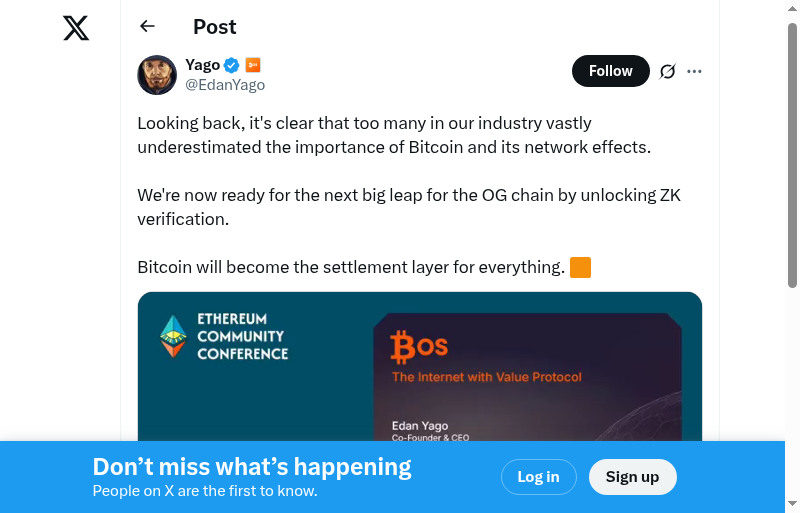Click the orange square emoji in post
Screen dimensions: 800x513
click(580, 268)
